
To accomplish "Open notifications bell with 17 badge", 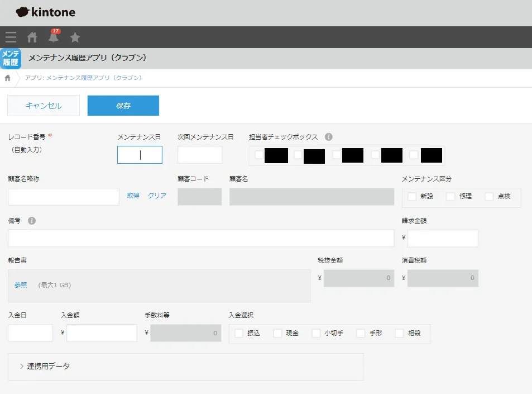I will pos(54,37).
